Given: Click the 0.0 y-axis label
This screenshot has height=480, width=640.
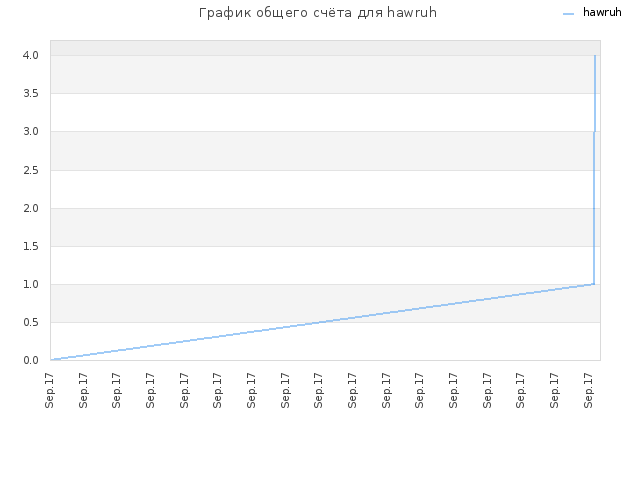Looking at the screenshot, I should [x=31, y=360].
